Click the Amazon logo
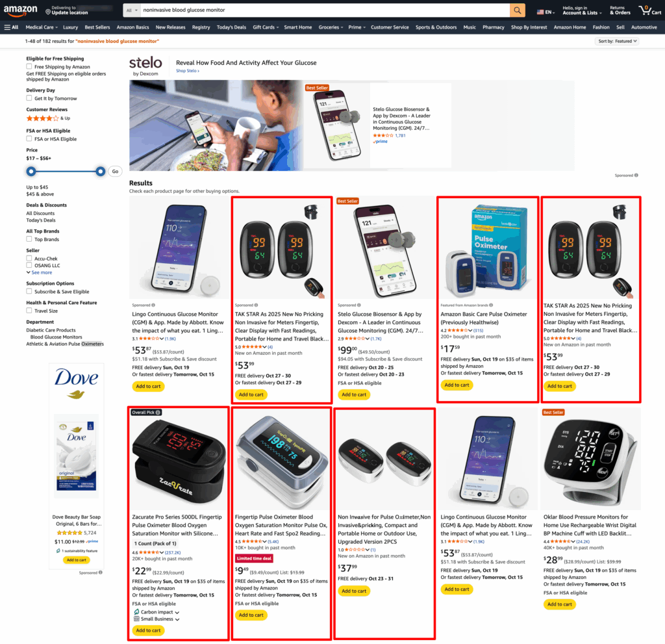 point(20,10)
